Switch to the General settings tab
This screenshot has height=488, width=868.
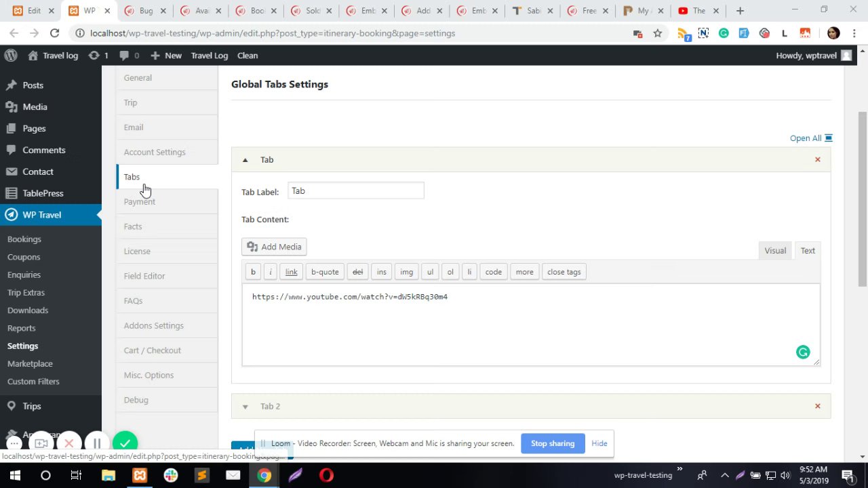(167, 78)
